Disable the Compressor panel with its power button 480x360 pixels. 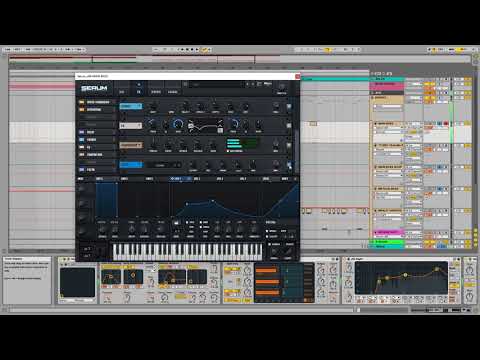(289, 145)
